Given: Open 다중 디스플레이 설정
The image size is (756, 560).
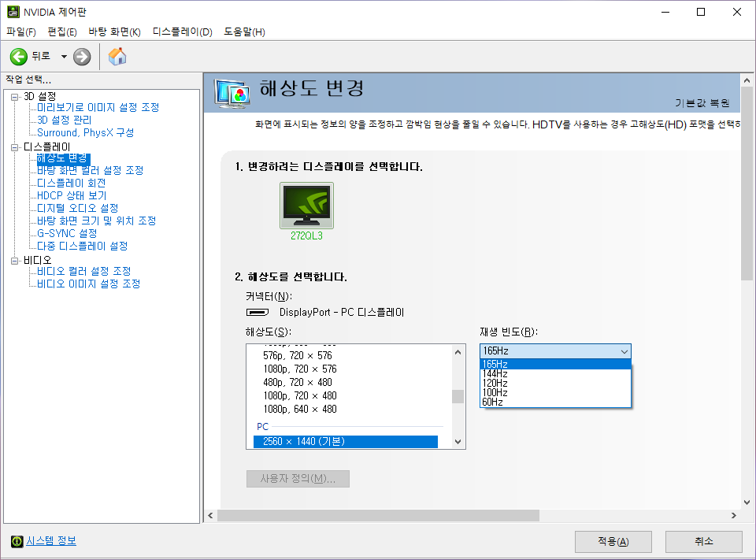Looking at the screenshot, I should 83,246.
